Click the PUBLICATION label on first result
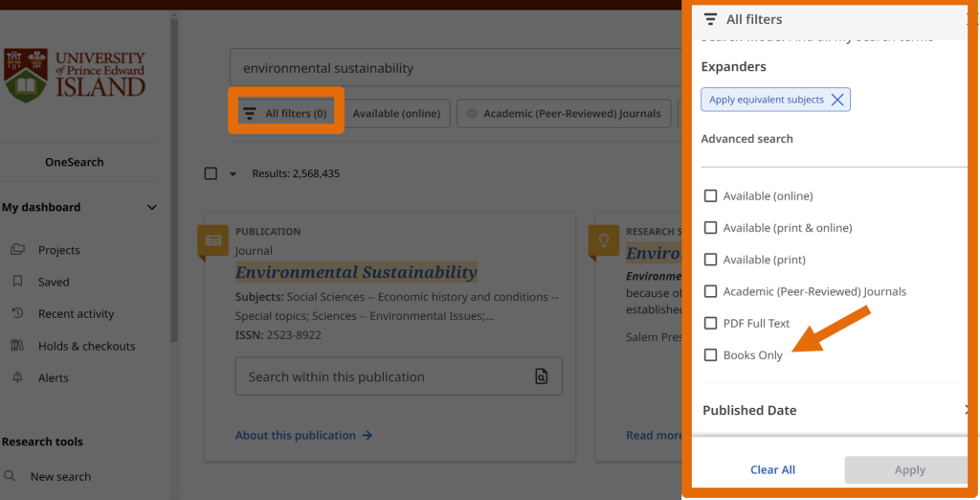The height and width of the screenshot is (500, 980). (x=268, y=232)
